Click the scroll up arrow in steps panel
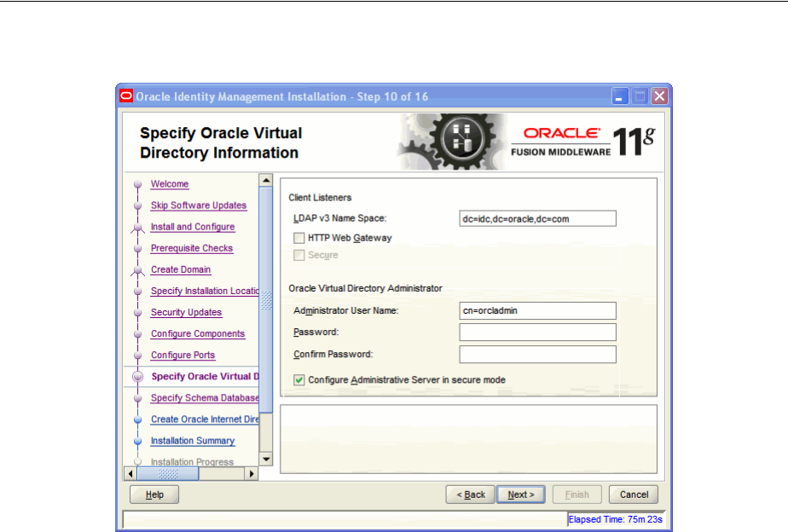This screenshot has height=532, width=788. coord(266,180)
